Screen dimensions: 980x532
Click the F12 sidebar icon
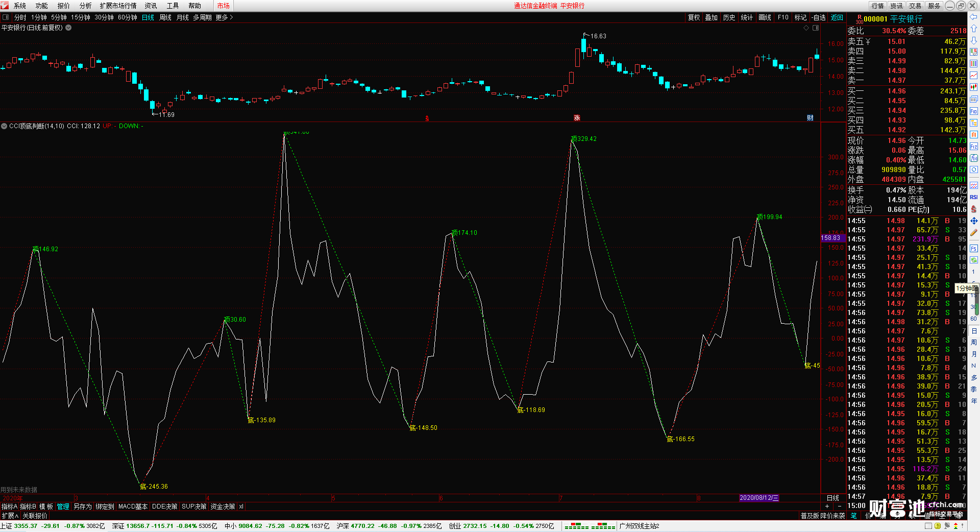coord(974,146)
